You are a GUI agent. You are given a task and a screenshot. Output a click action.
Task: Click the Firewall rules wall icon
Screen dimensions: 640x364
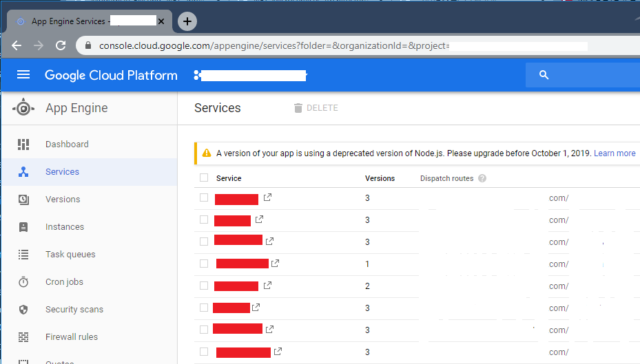23,336
